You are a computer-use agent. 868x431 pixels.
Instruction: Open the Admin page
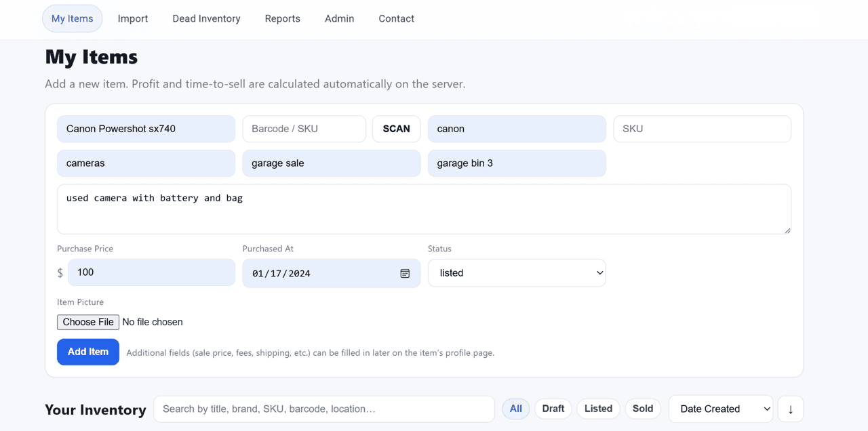click(x=339, y=18)
